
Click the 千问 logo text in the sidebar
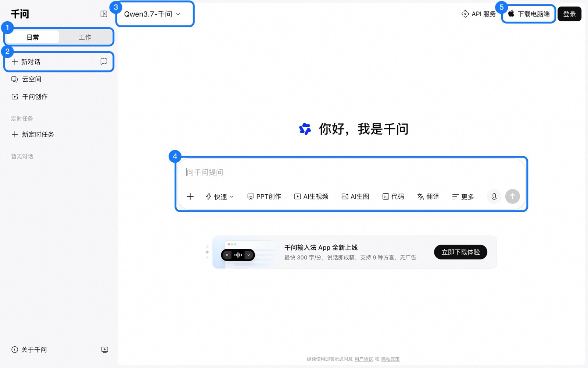pos(20,14)
